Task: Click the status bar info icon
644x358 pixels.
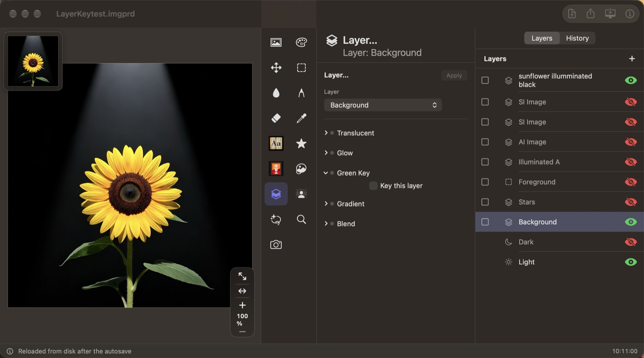Action: tap(10, 351)
